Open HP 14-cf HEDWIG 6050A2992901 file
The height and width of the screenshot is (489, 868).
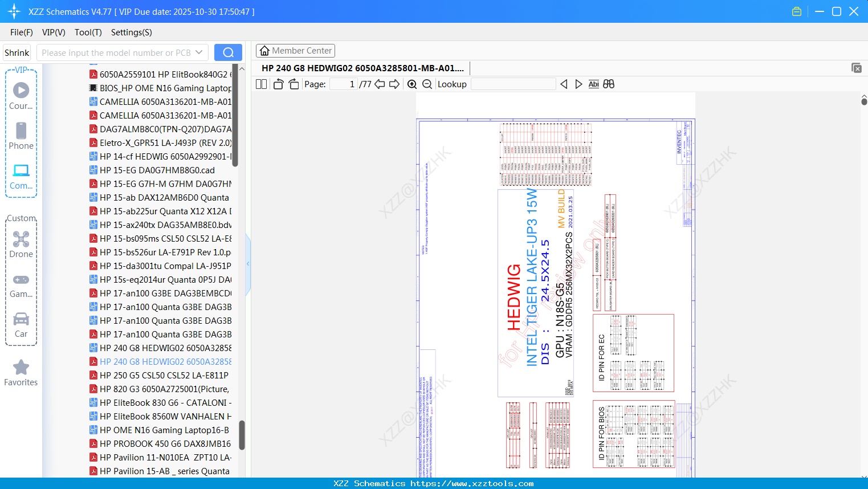point(160,156)
